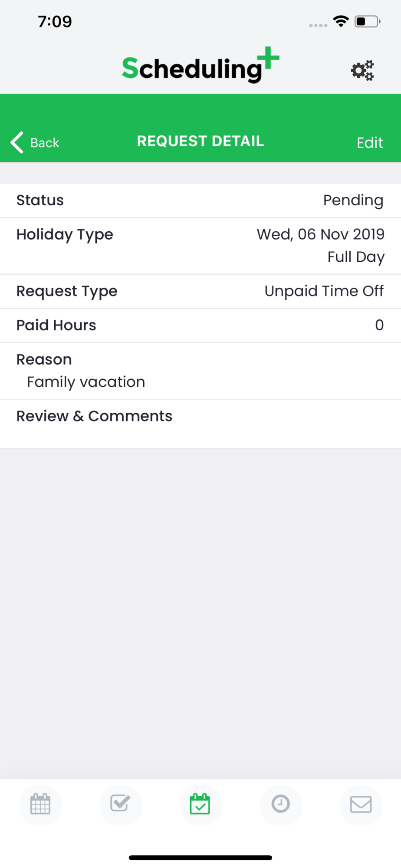
Task: Select the Request Type row
Action: pos(200,292)
